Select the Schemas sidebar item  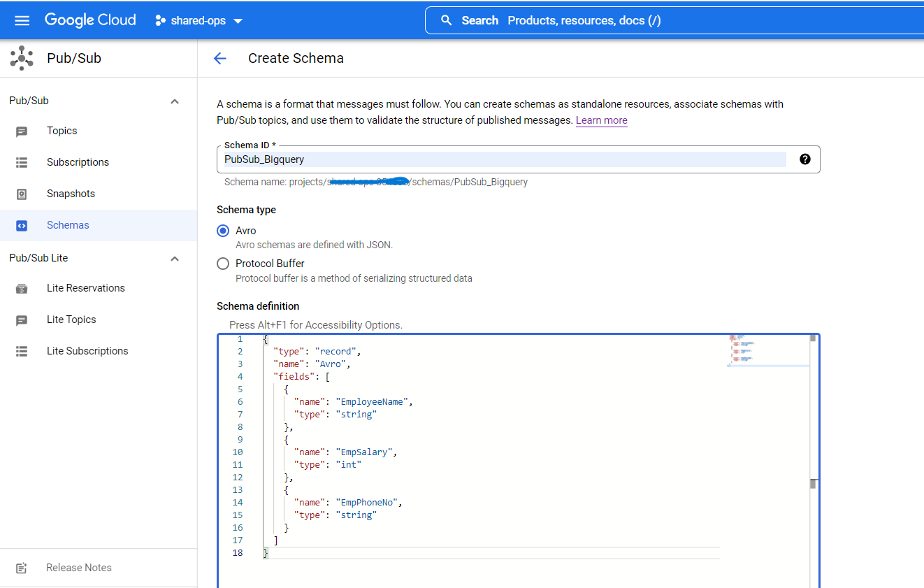click(68, 224)
